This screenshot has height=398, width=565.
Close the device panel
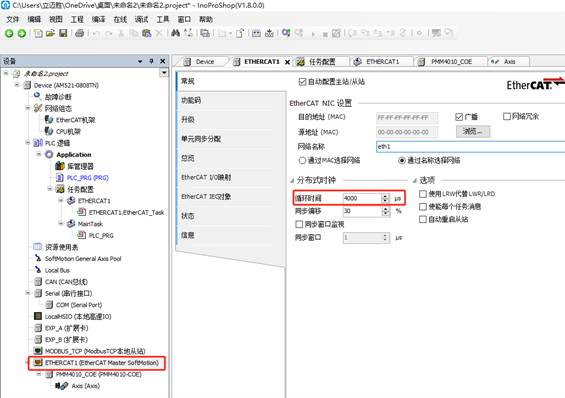pos(163,61)
